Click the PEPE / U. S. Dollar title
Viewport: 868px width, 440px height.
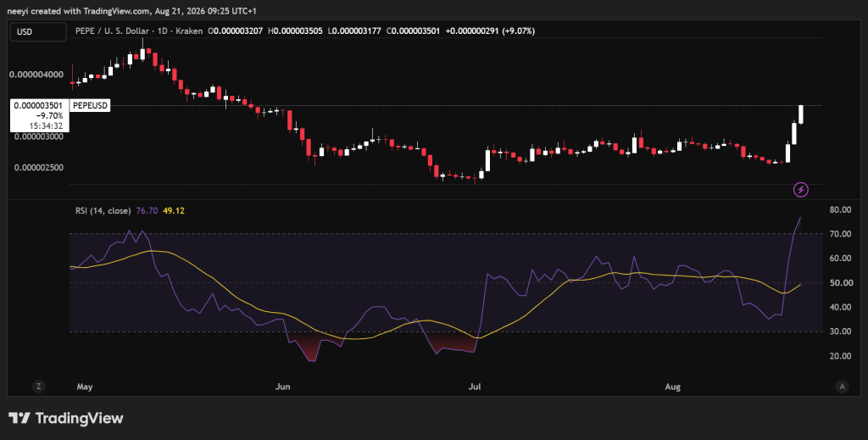click(x=112, y=31)
